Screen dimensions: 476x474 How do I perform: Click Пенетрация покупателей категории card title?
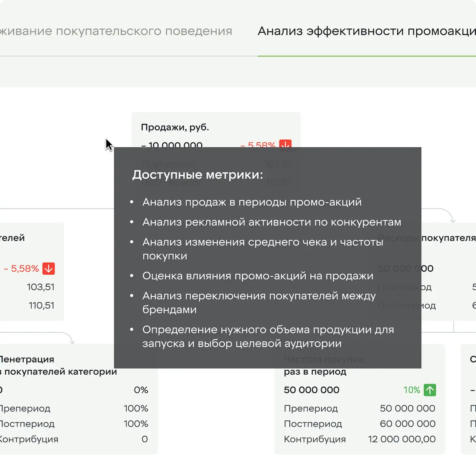(x=58, y=365)
